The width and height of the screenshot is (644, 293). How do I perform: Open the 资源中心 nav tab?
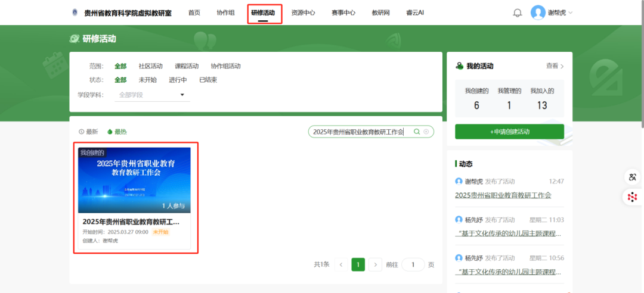(303, 13)
